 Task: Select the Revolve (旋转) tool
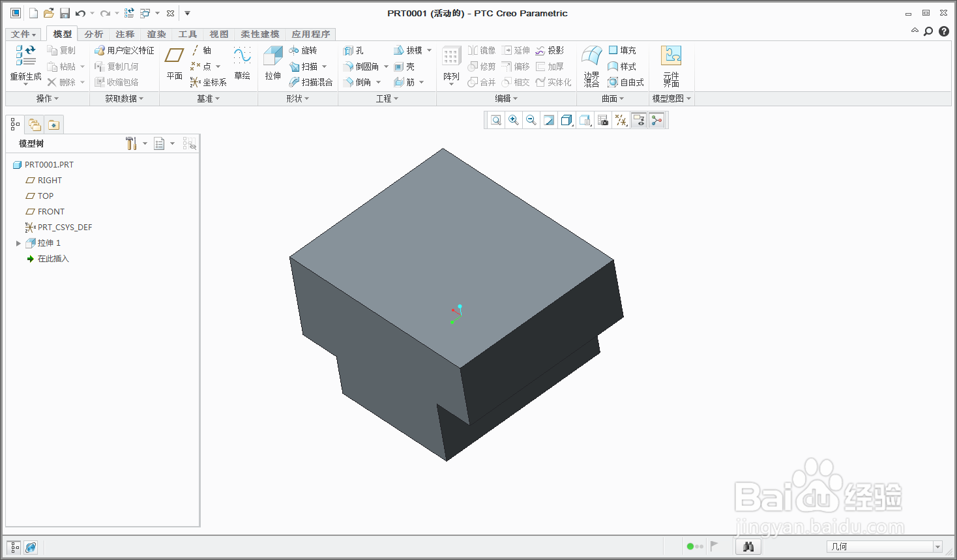(303, 50)
